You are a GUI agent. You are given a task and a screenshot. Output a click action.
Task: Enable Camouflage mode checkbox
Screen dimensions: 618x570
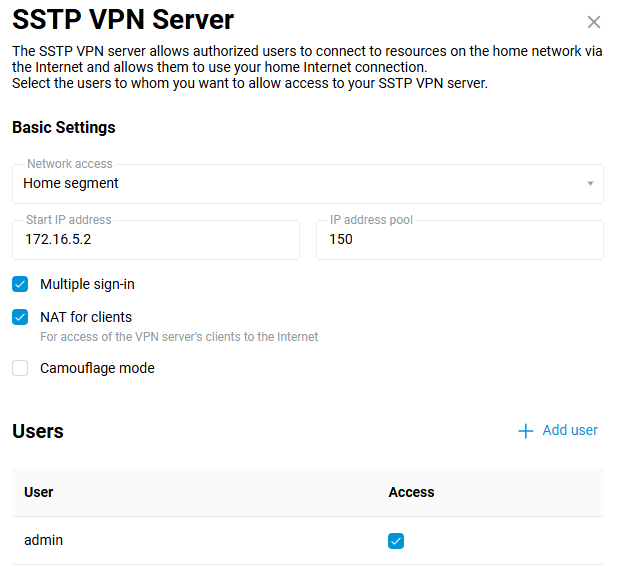[x=20, y=368]
